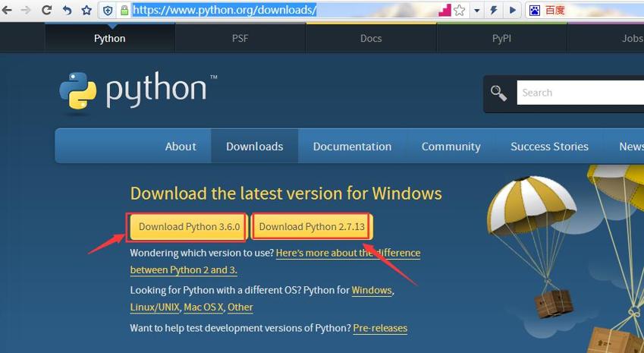Viewport: 644px width, 353px height.
Task: Click the browser forward arrow
Action: click(x=26, y=10)
